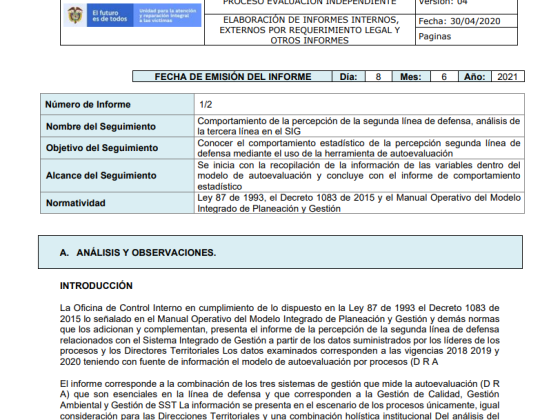Click the paragraph starting 'La Oficina de Control Interno'
560x420 pixels.
point(280,335)
